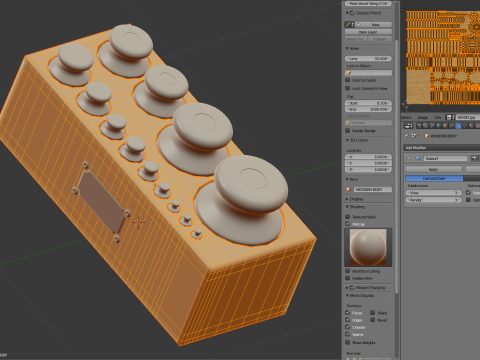This screenshot has width=480, height=360.
Task: Open the Object Data properties tab icon
Action: pyautogui.click(x=465, y=126)
